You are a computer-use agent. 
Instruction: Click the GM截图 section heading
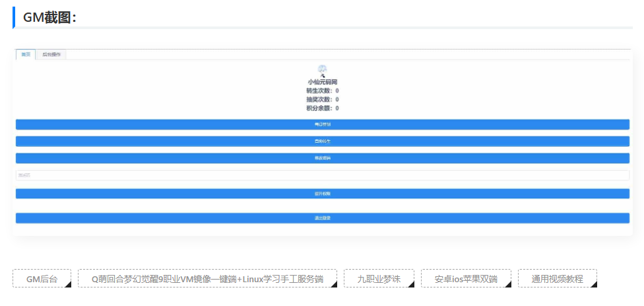[x=50, y=18]
